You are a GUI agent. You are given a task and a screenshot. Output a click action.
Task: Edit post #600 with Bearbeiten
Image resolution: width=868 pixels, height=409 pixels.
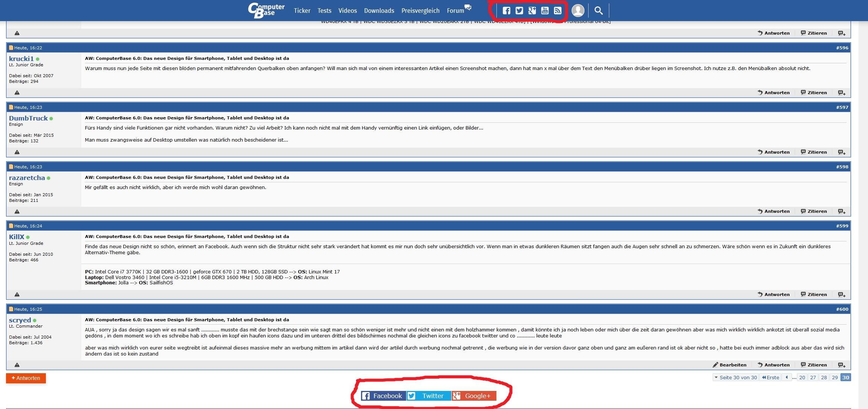point(730,365)
